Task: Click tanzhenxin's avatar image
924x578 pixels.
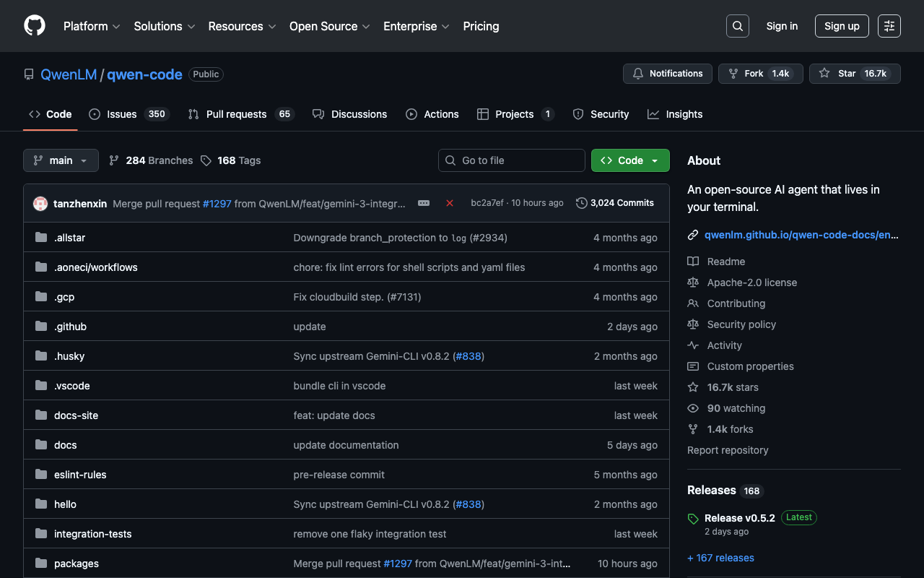Action: [40, 204]
